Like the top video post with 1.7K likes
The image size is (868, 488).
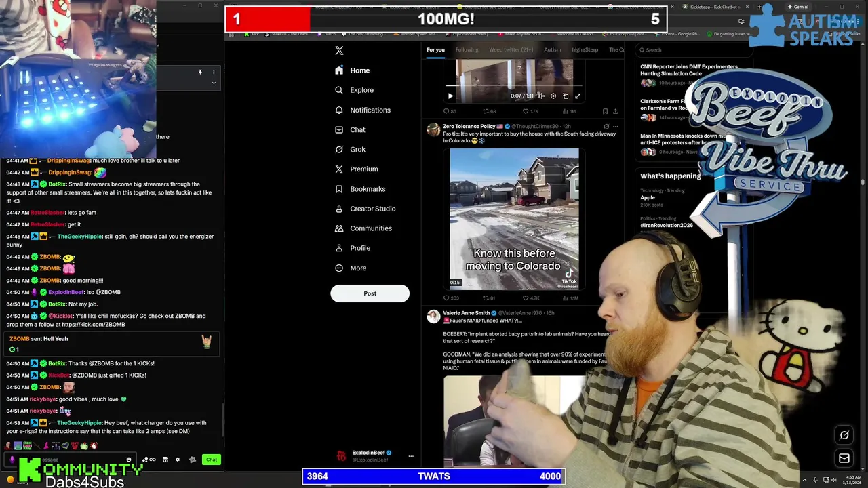pos(530,111)
